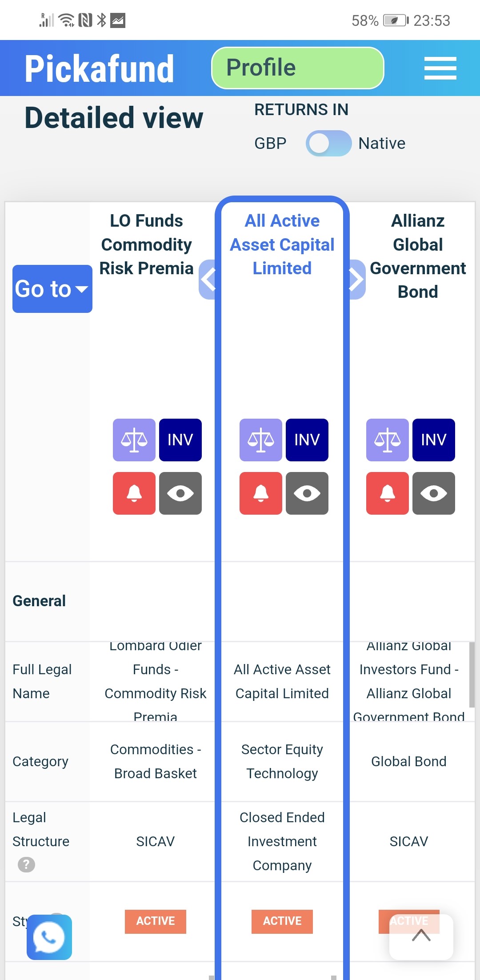Toggle watch eye for LO Funds Commodity
Image resolution: width=480 pixels, height=980 pixels.
[x=180, y=493]
